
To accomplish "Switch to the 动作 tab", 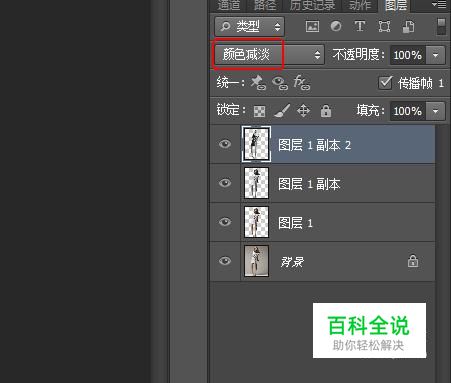I will click(360, 5).
